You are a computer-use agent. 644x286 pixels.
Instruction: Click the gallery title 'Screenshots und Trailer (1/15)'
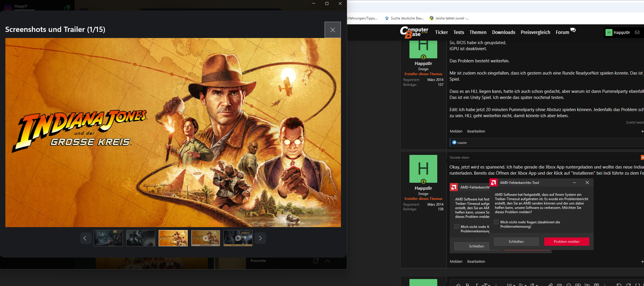point(55,29)
